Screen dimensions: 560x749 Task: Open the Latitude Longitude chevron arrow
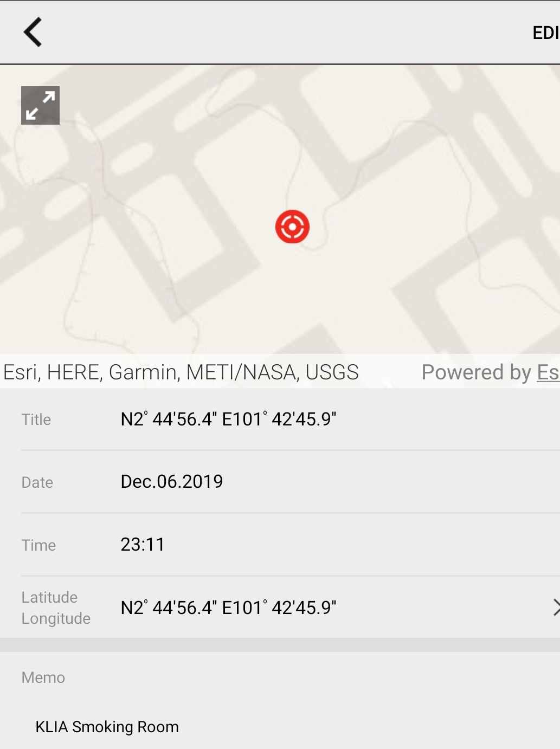pyautogui.click(x=555, y=608)
